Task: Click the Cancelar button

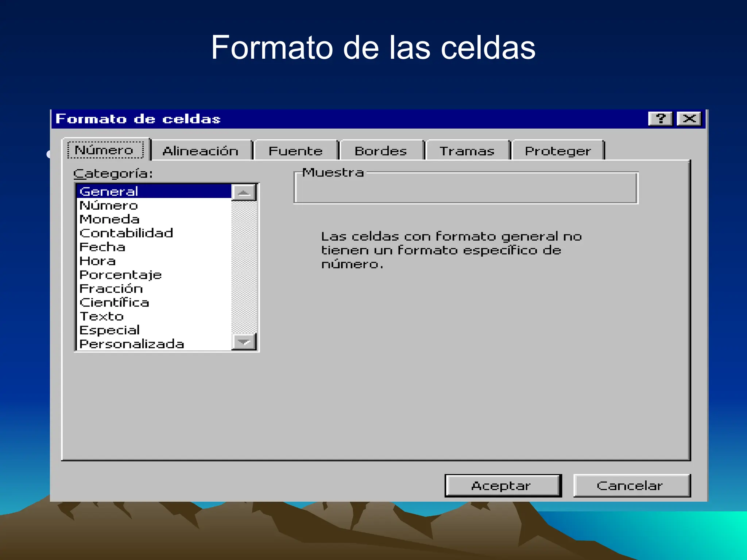Action: click(632, 486)
